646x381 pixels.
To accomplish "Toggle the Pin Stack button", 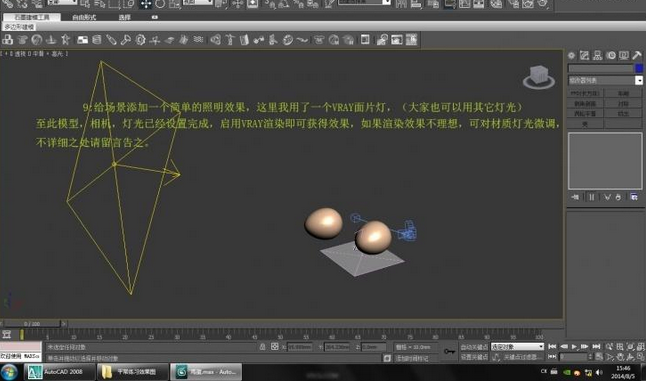I will tap(575, 197).
